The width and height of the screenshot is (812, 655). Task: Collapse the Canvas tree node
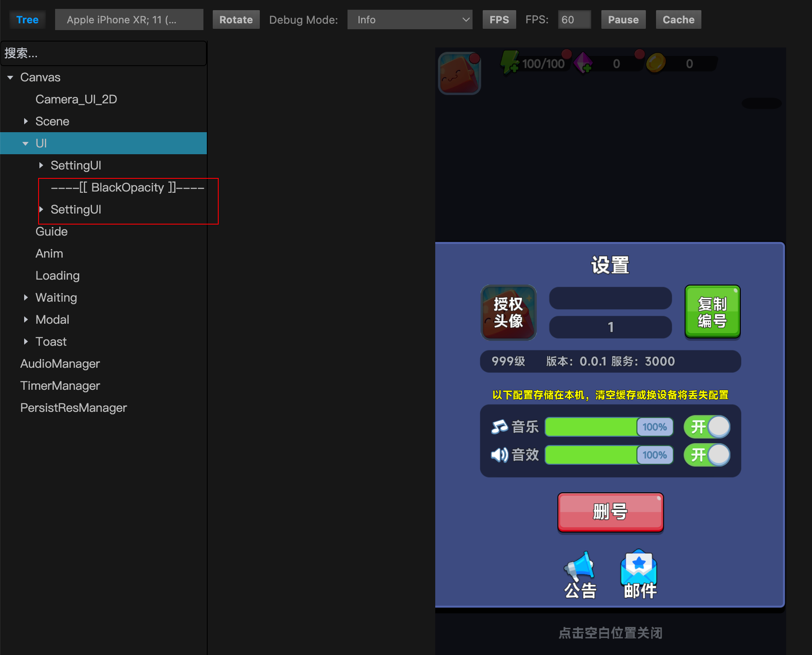10,78
